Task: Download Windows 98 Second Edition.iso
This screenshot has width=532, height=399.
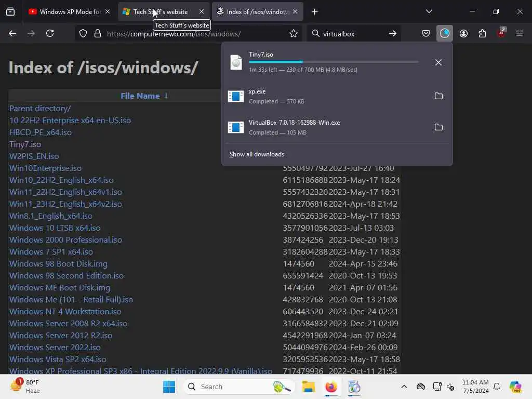Action: (66, 276)
